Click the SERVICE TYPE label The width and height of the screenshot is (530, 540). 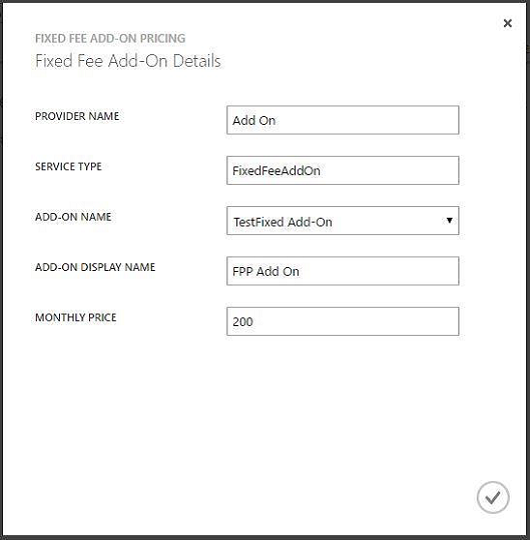(x=68, y=167)
